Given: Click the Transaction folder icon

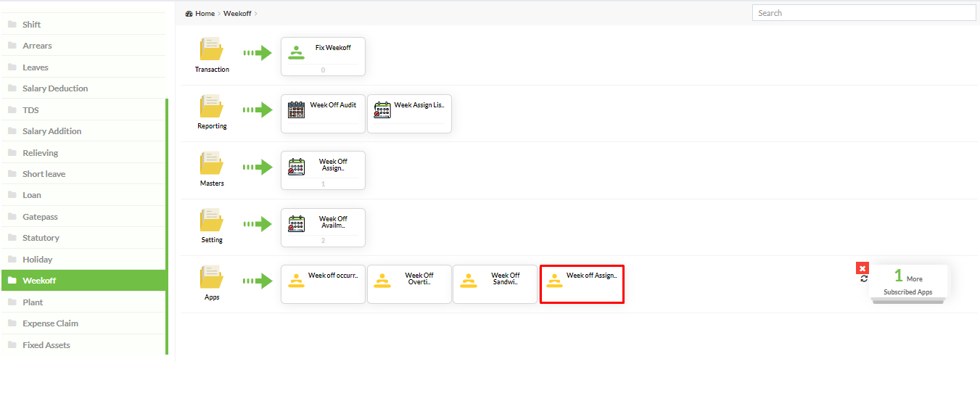Looking at the screenshot, I should (211, 49).
